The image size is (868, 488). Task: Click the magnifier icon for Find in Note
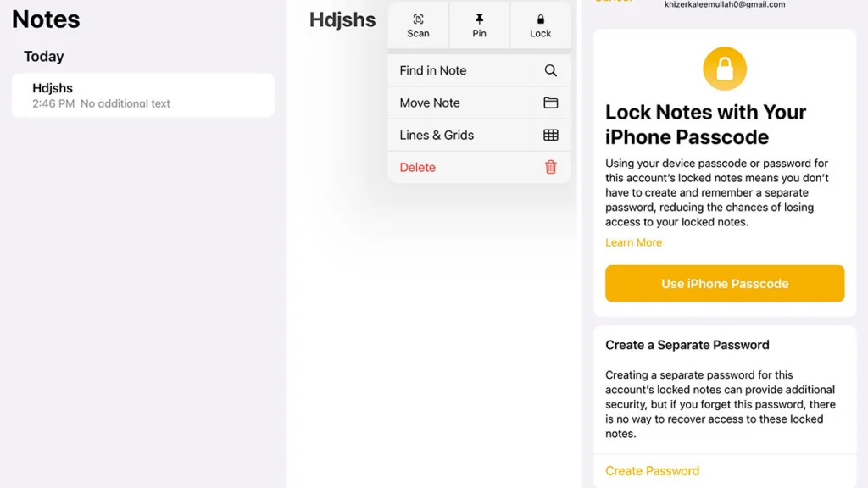(x=550, y=70)
